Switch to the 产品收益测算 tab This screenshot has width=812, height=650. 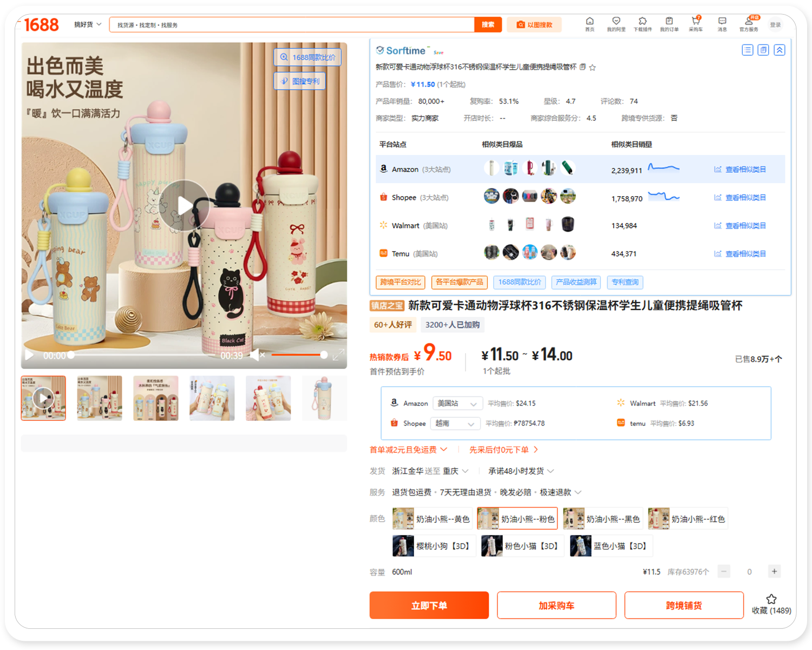pos(576,282)
